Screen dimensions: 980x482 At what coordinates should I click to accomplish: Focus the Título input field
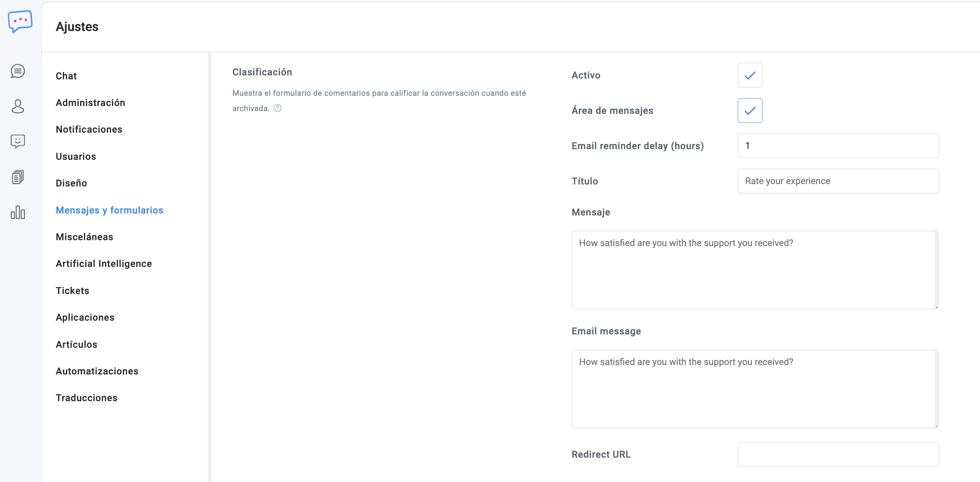[838, 181]
